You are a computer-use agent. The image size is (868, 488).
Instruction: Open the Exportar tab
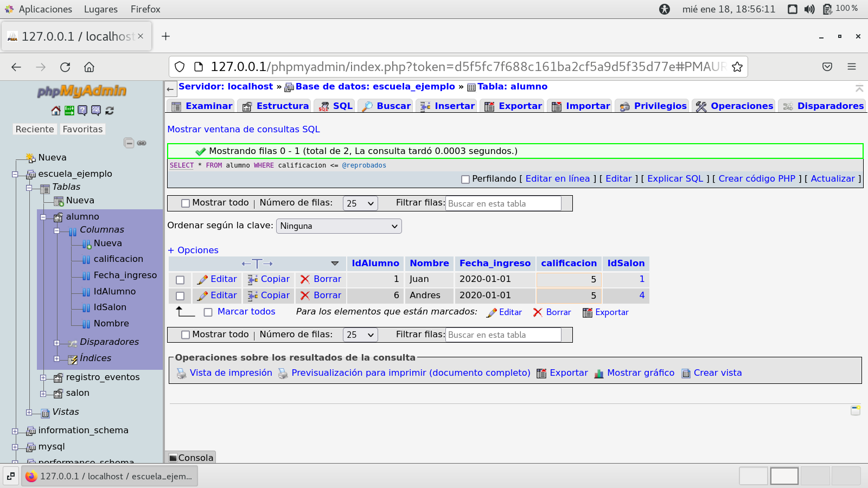(x=513, y=106)
